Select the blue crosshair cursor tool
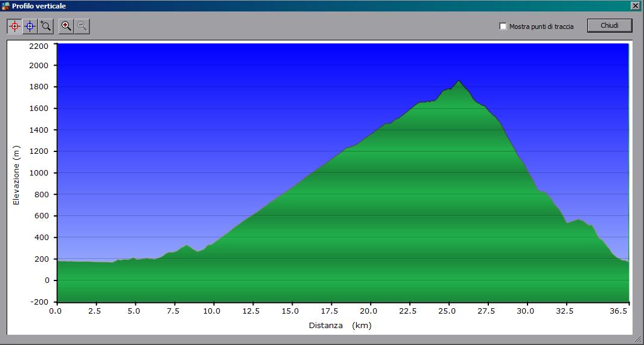 (30, 26)
